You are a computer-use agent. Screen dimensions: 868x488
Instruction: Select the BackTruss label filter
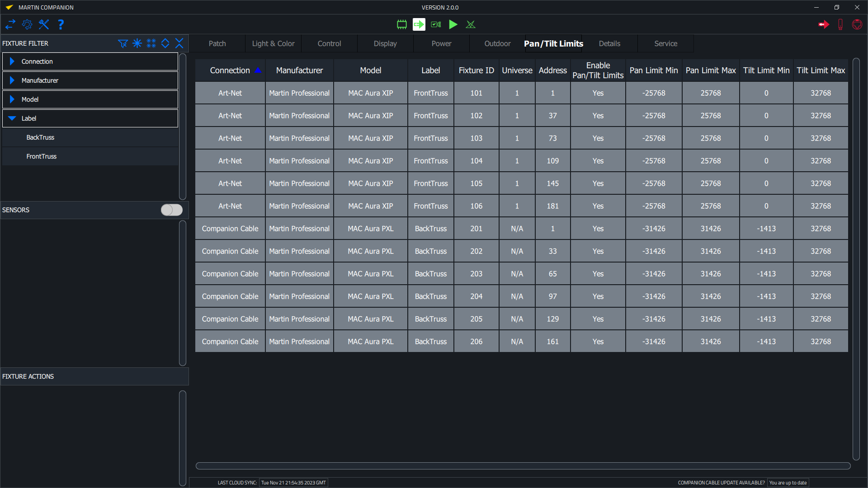click(x=40, y=137)
